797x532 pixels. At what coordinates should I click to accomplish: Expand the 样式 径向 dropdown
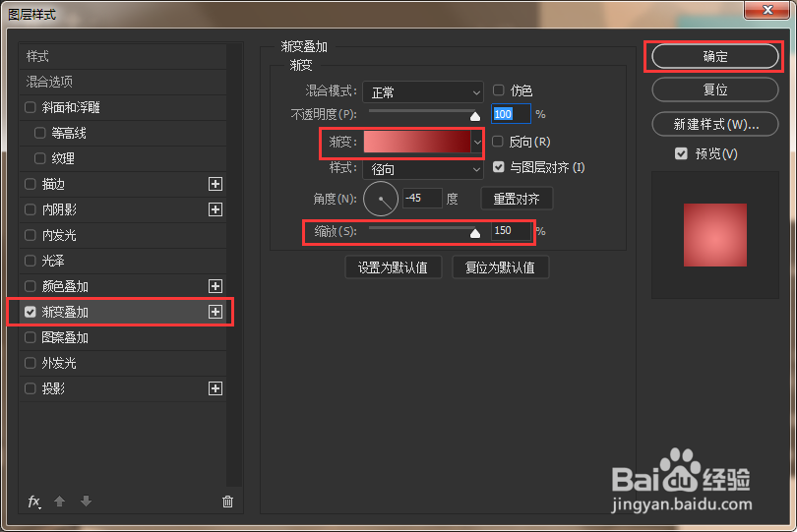(423, 169)
